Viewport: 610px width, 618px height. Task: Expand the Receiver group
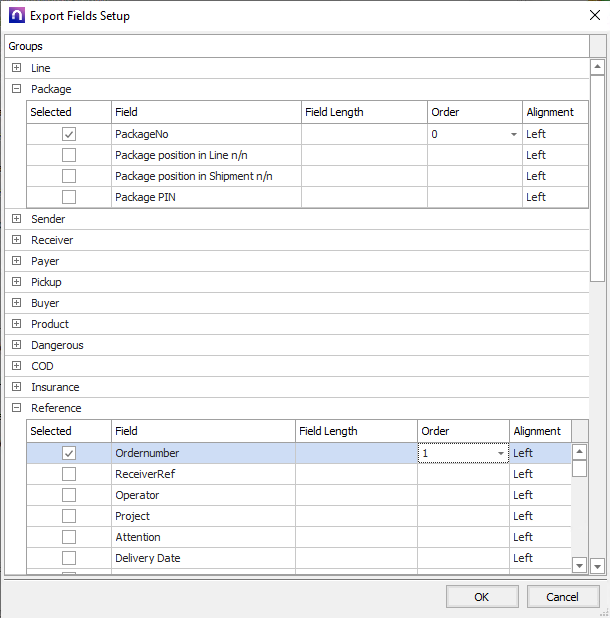(16, 240)
